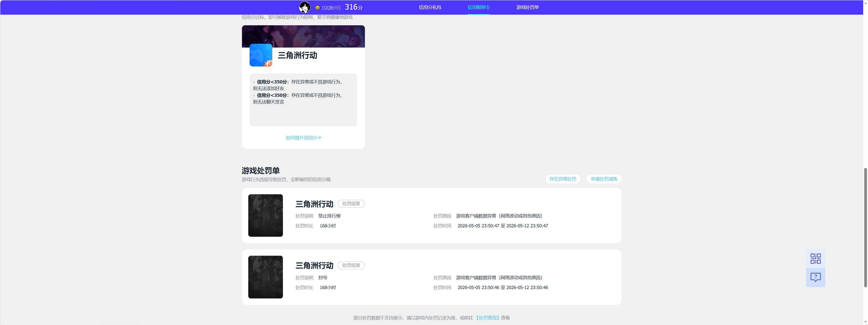Click the user avatar in header
The width and height of the screenshot is (868, 325).
(305, 7)
